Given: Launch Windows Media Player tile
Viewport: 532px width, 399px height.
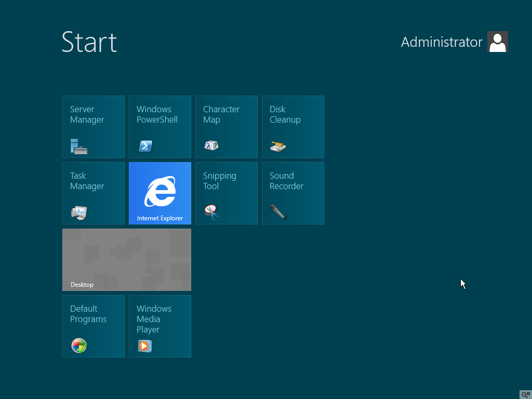Looking at the screenshot, I should coord(160,326).
